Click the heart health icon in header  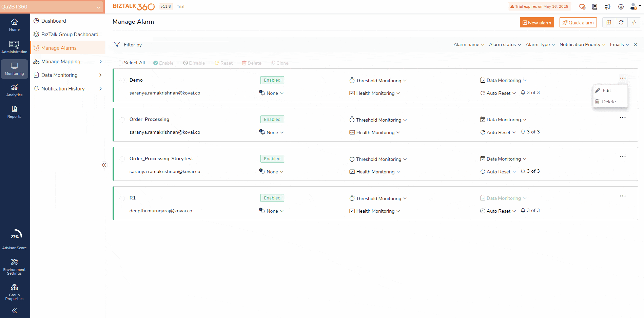582,7
